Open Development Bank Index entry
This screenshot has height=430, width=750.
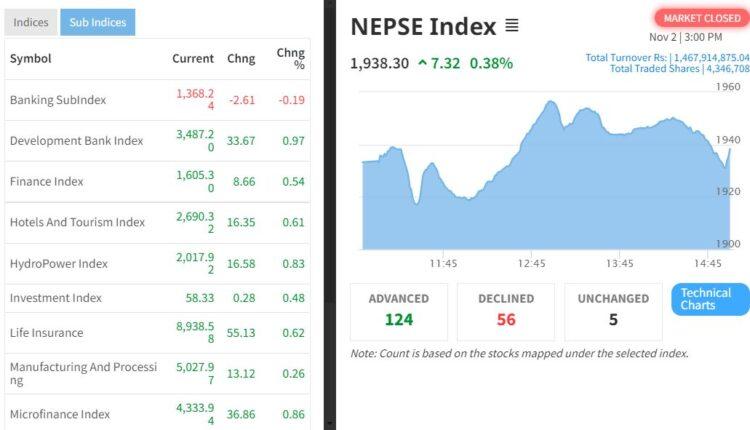(x=77, y=141)
